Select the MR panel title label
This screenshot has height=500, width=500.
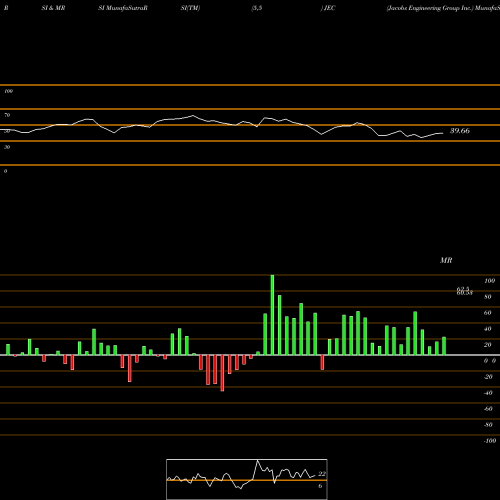(446, 260)
